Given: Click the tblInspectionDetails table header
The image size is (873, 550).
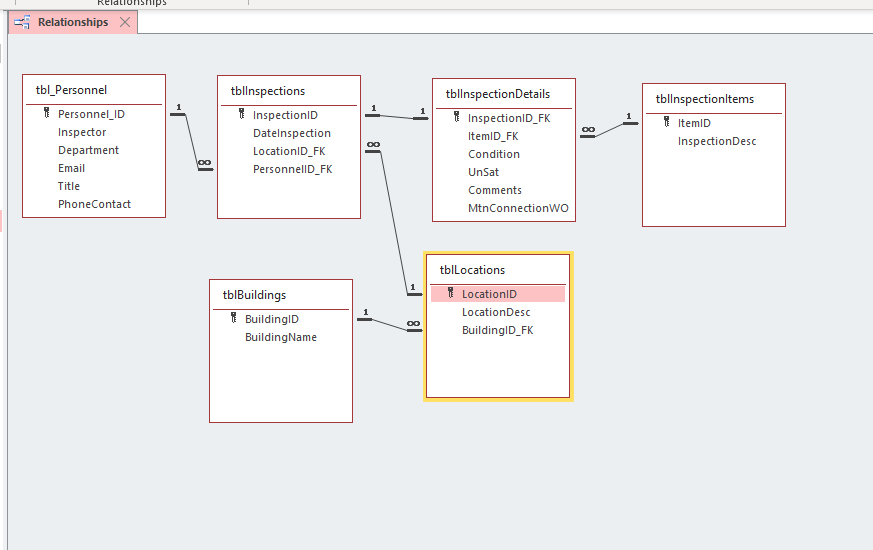Looking at the screenshot, I should pyautogui.click(x=498, y=94).
